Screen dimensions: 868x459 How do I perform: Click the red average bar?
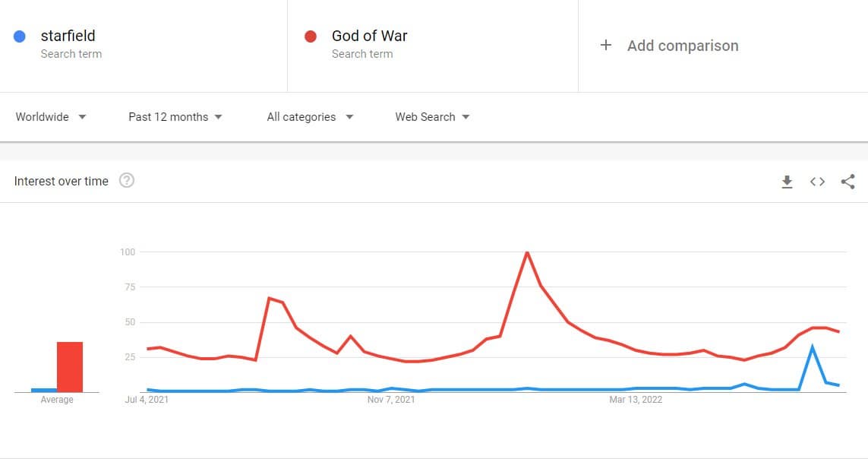pyautogui.click(x=70, y=367)
